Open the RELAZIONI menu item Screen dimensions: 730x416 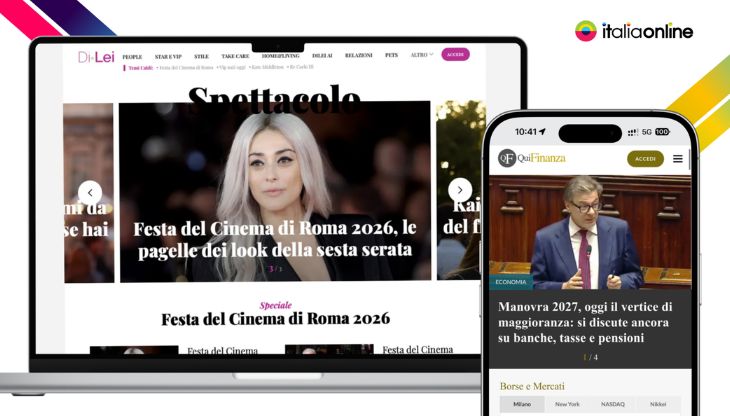pos(358,55)
